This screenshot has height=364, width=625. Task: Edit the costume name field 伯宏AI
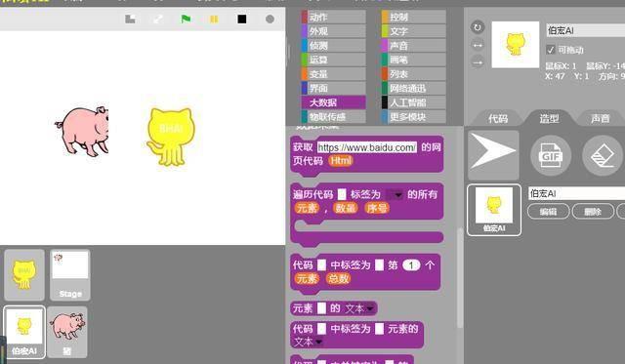(576, 193)
